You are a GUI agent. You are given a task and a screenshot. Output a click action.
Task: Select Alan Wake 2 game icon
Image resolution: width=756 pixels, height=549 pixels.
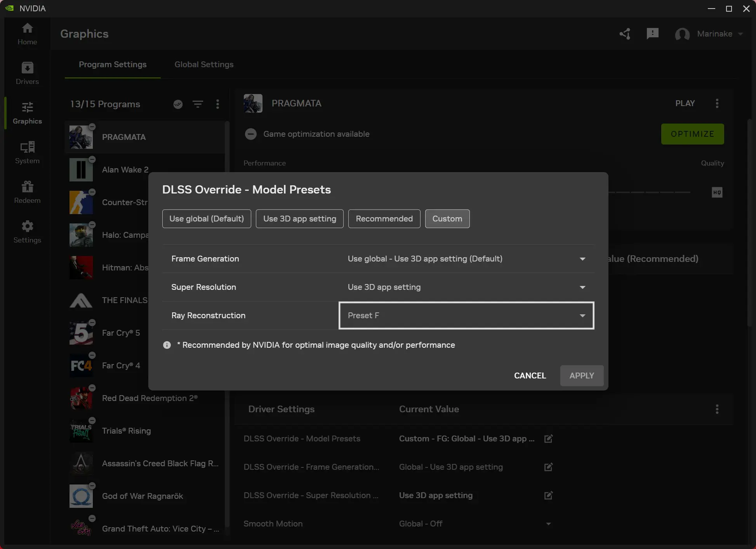81,170
